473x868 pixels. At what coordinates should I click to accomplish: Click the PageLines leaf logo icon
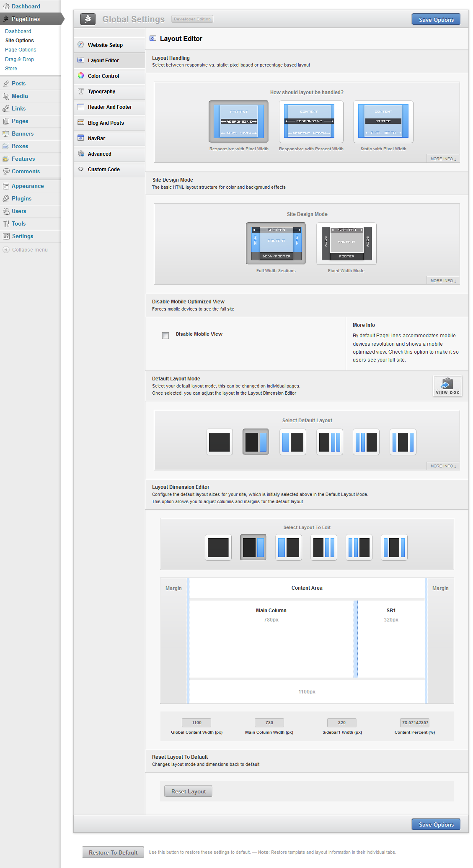tap(88, 19)
